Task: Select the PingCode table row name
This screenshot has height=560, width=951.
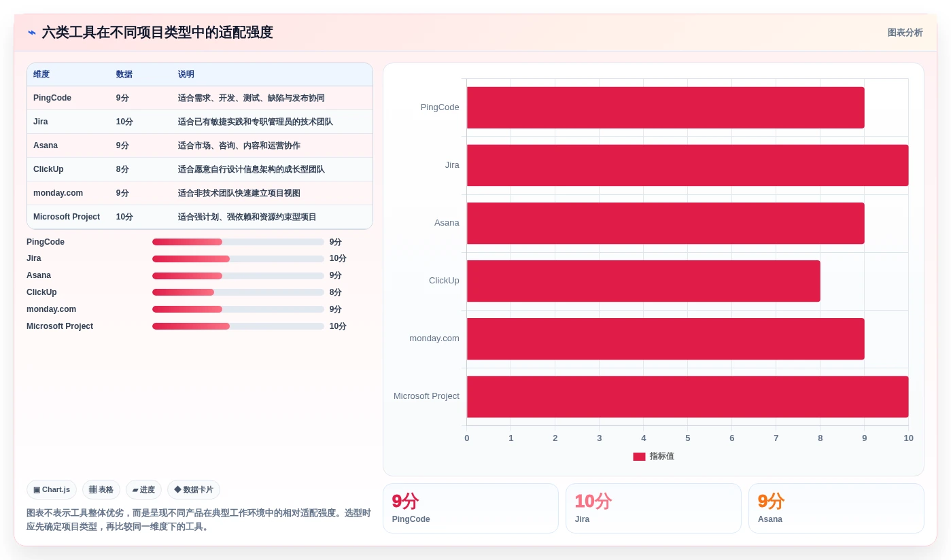Action: (52, 98)
